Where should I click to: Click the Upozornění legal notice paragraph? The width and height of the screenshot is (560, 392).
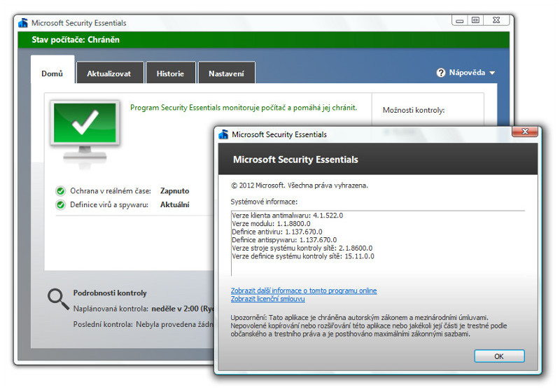[369, 325]
